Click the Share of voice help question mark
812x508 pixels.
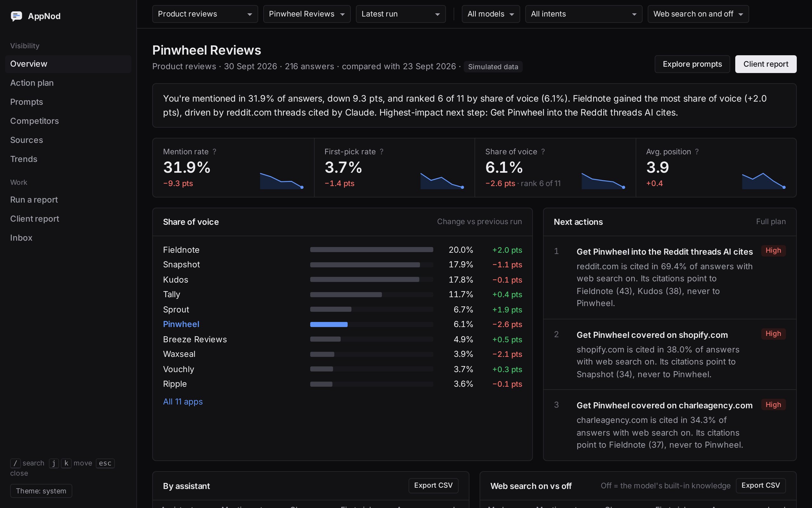543,151
